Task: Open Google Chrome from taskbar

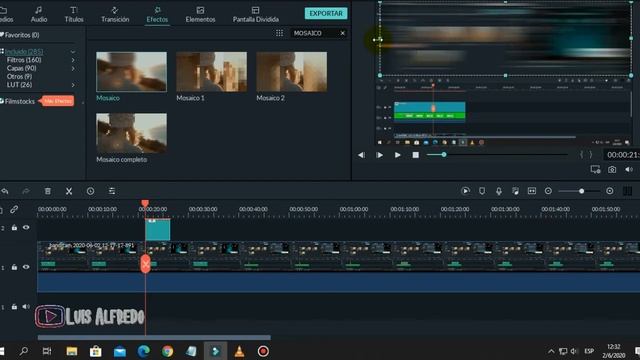Action: 167,351
